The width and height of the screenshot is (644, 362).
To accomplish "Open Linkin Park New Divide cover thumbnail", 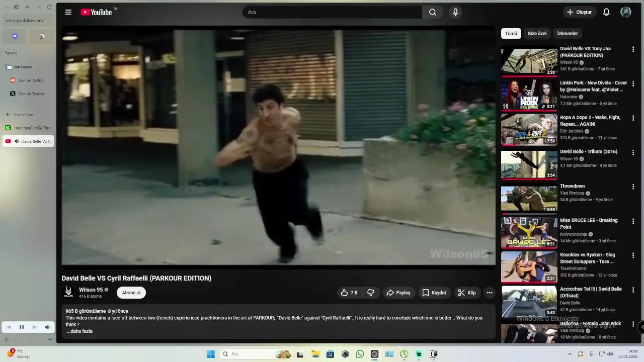I will pos(529,95).
